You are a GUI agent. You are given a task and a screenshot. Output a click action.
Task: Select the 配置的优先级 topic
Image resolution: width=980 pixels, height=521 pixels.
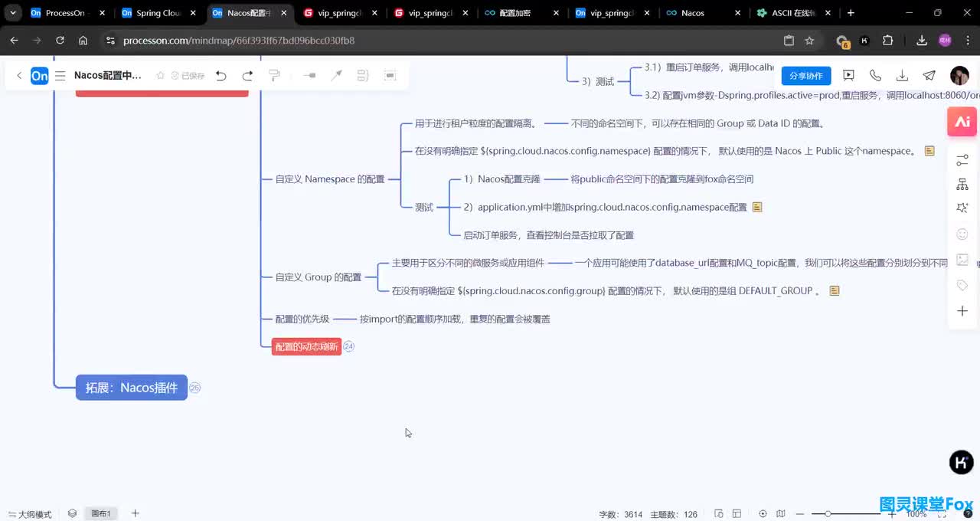coord(302,319)
